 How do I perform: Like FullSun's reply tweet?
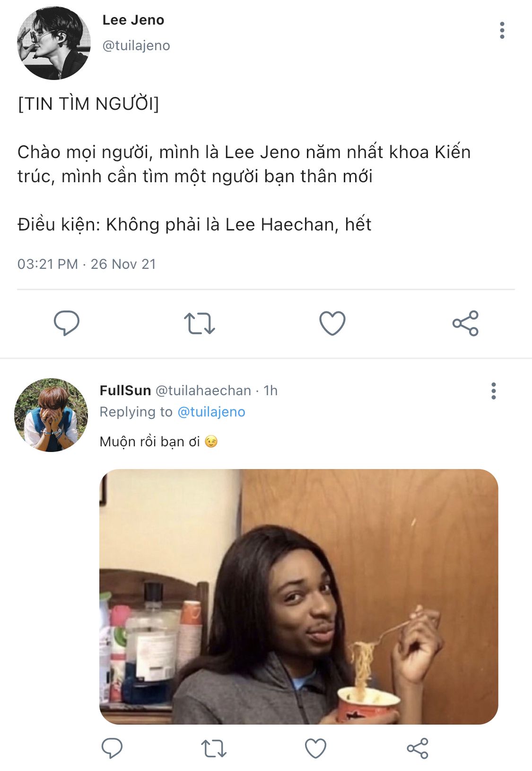coord(315,748)
